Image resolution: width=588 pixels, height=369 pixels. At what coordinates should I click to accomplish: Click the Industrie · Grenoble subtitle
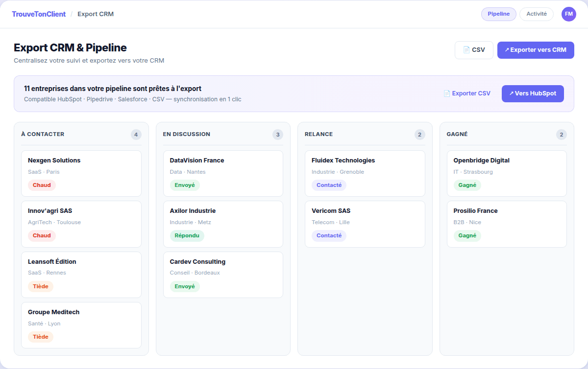pos(338,172)
